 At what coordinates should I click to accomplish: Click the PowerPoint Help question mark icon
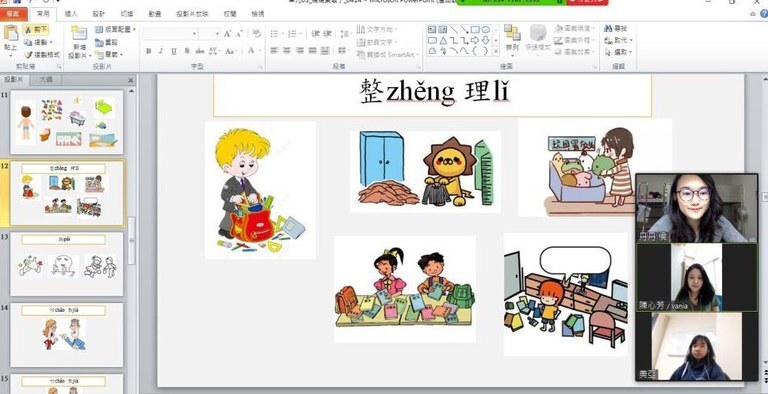click(763, 14)
